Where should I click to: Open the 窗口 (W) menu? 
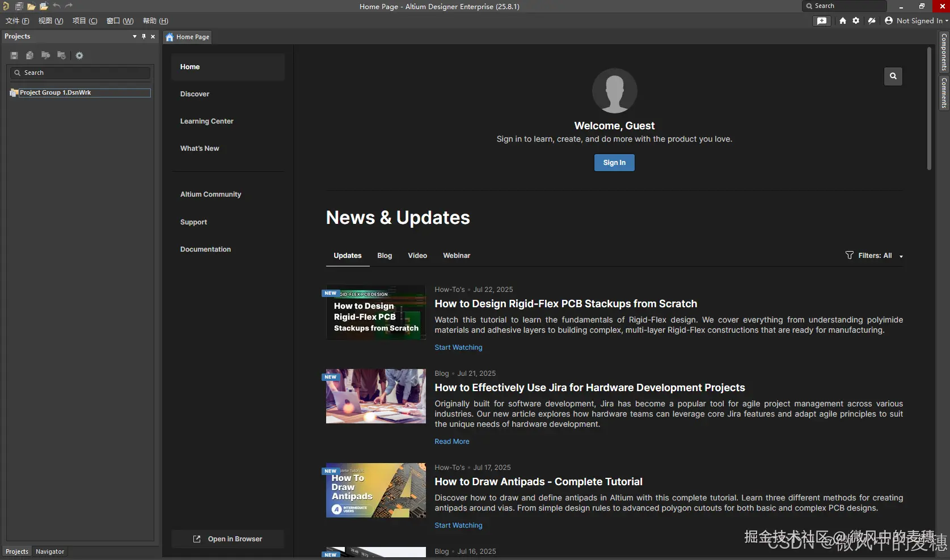pyautogui.click(x=120, y=21)
